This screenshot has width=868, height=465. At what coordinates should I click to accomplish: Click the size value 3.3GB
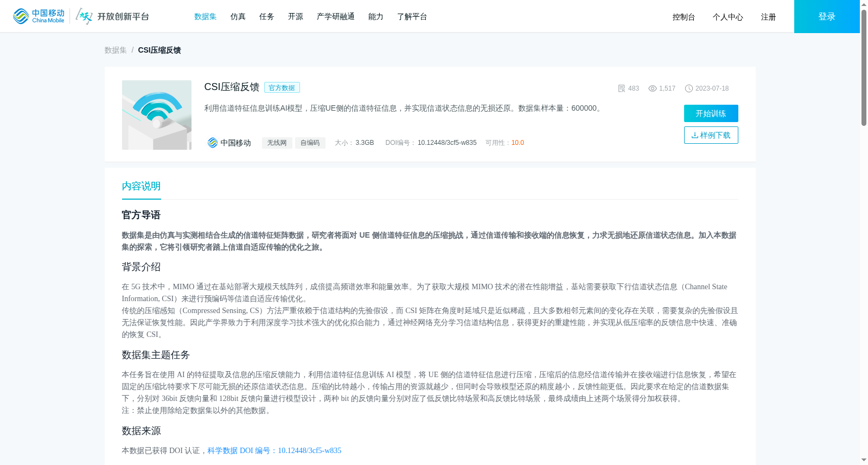(365, 143)
